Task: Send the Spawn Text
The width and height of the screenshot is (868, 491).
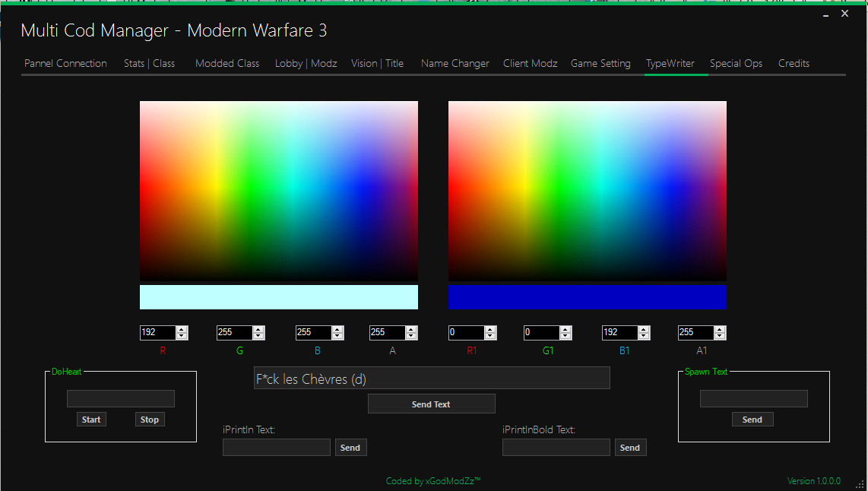Action: (x=752, y=420)
